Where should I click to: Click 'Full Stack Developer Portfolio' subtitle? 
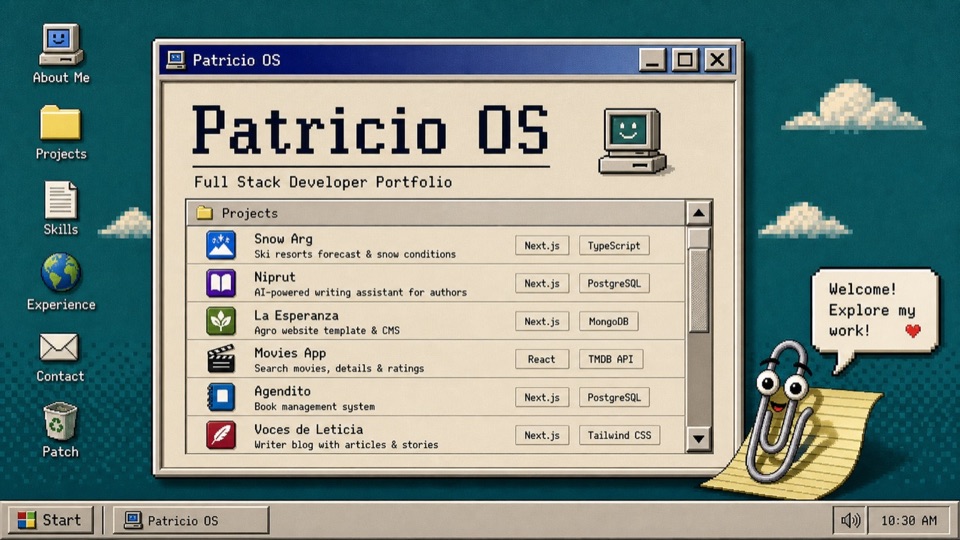click(x=323, y=182)
